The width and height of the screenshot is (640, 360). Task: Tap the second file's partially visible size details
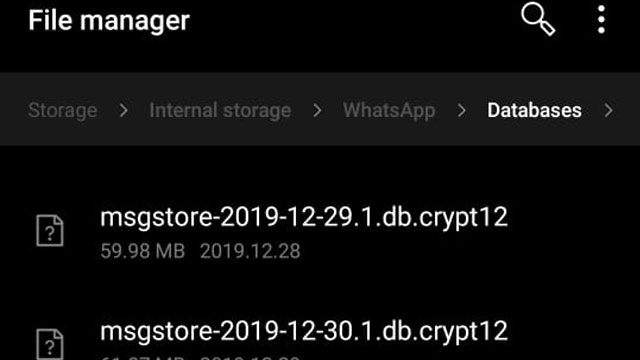pos(200,358)
